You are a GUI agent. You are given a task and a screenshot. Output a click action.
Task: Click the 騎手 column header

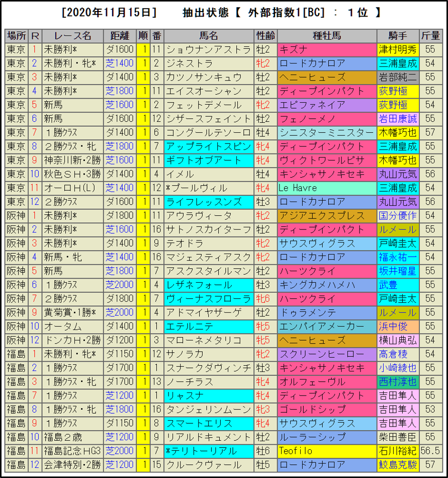point(398,36)
